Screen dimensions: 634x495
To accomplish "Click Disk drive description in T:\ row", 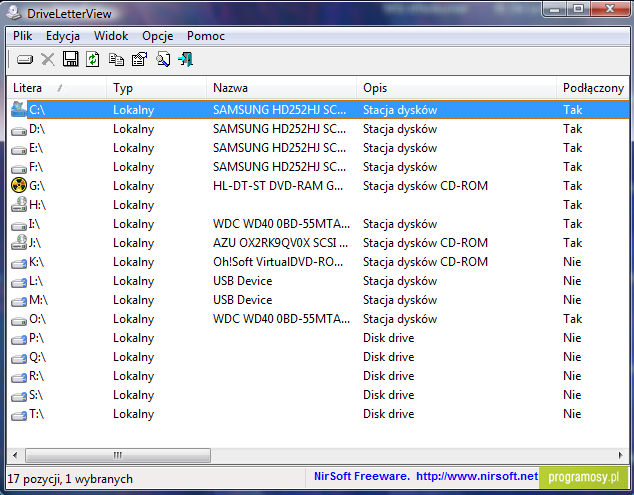I will [x=389, y=414].
